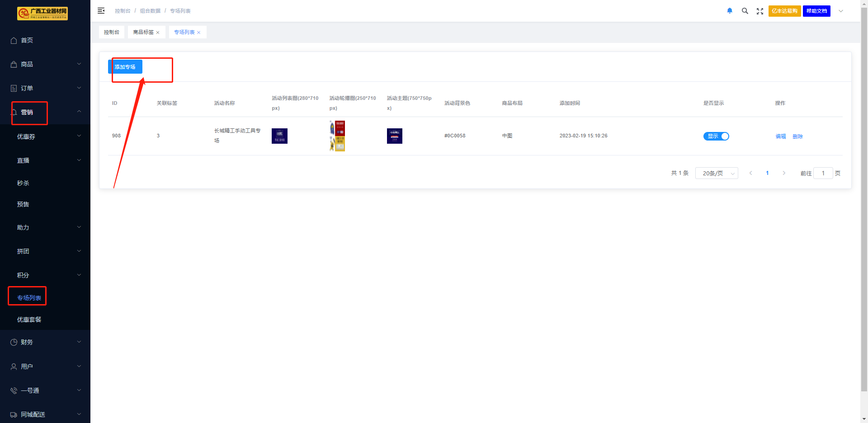Click 删除 link for row 908
Image resolution: width=868 pixels, height=423 pixels.
coord(797,136)
